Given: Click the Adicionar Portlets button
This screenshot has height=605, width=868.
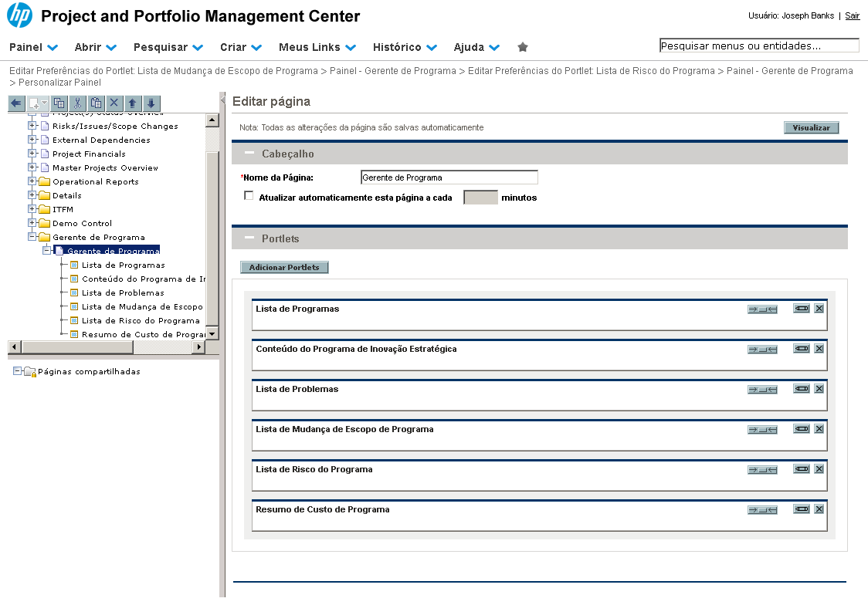Looking at the screenshot, I should coord(285,268).
